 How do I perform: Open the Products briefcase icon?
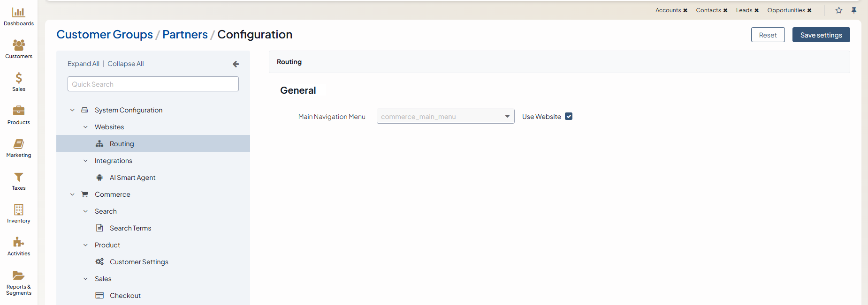(x=19, y=112)
